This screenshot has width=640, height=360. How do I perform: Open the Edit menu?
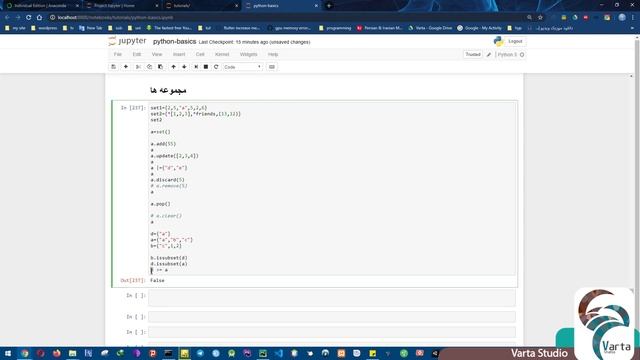pyautogui.click(x=137, y=54)
